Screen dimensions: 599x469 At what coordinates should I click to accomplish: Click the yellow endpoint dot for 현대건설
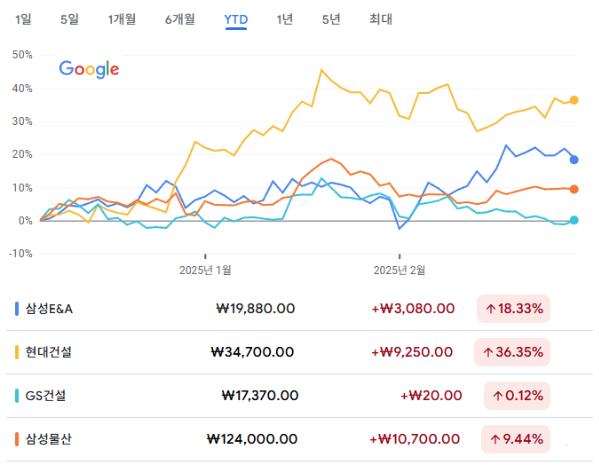click(x=574, y=100)
